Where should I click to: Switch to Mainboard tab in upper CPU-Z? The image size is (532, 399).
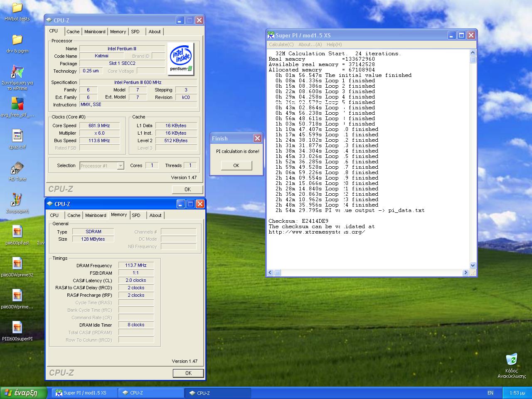(95, 32)
